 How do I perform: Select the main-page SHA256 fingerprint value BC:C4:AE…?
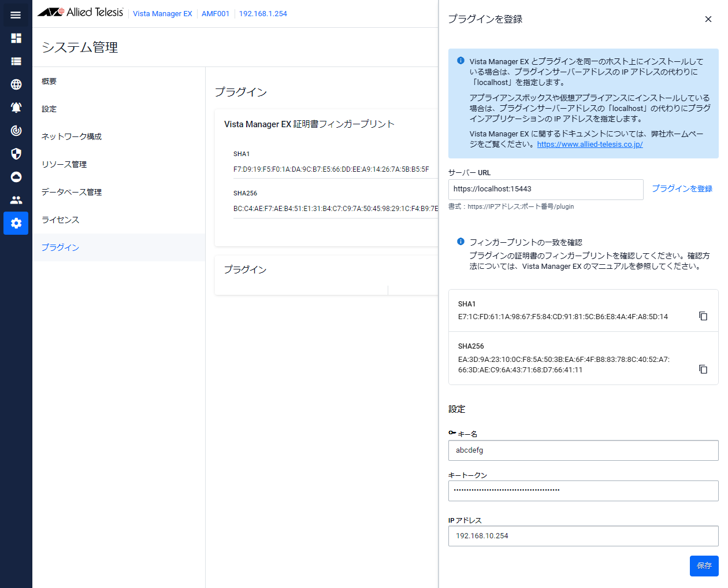point(336,209)
